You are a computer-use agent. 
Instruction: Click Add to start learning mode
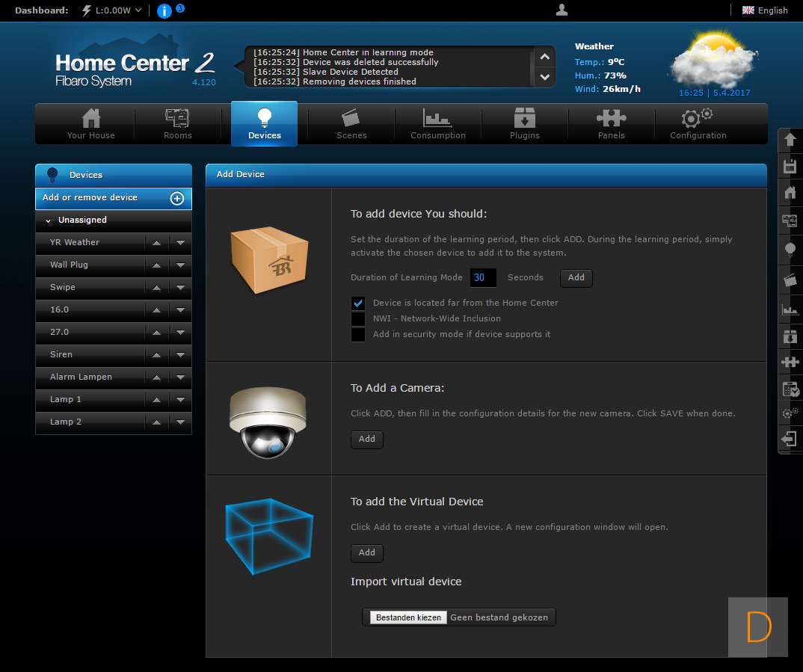[576, 278]
